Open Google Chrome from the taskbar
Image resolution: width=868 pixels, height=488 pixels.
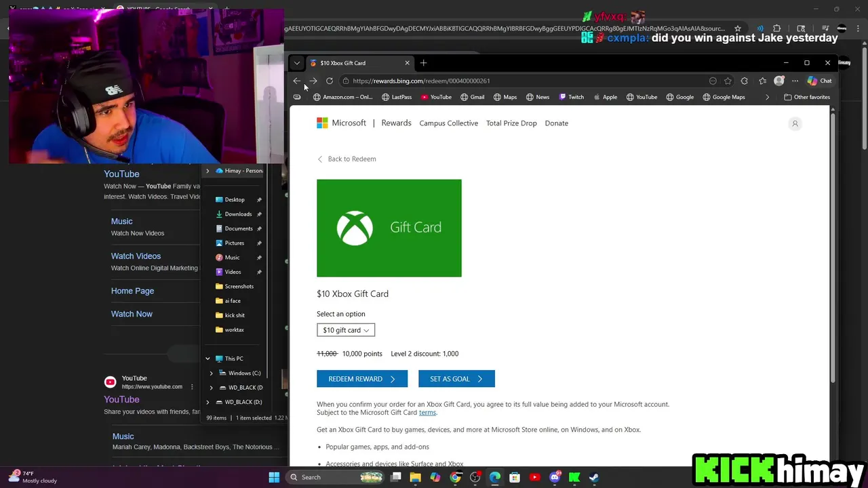click(455, 477)
